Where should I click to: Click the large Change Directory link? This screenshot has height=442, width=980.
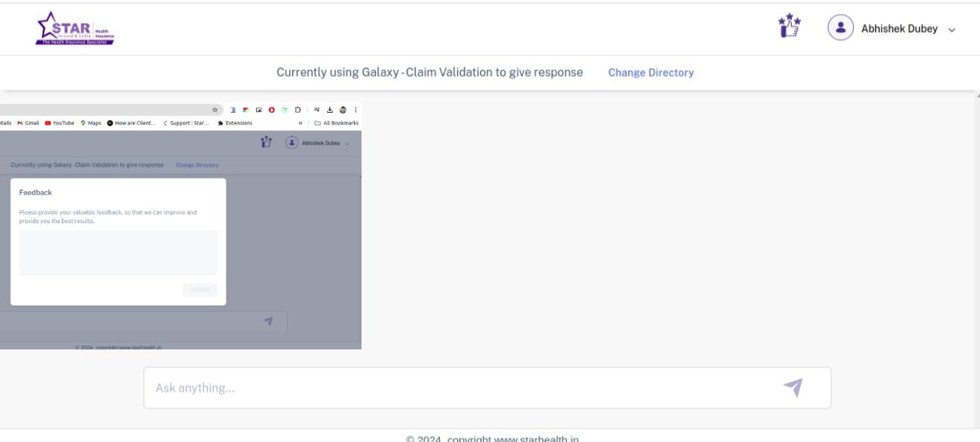pos(651,72)
